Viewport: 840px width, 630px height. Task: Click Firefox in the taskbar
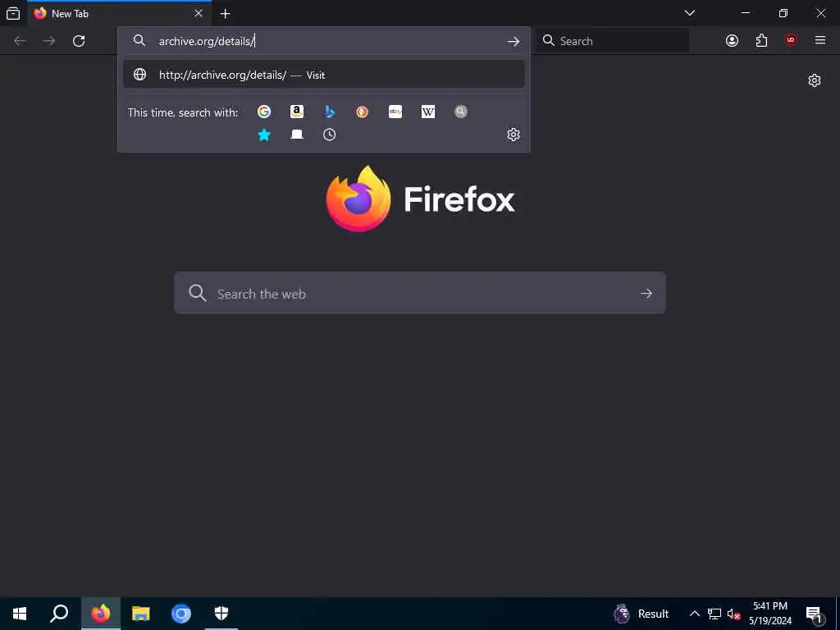[101, 614]
